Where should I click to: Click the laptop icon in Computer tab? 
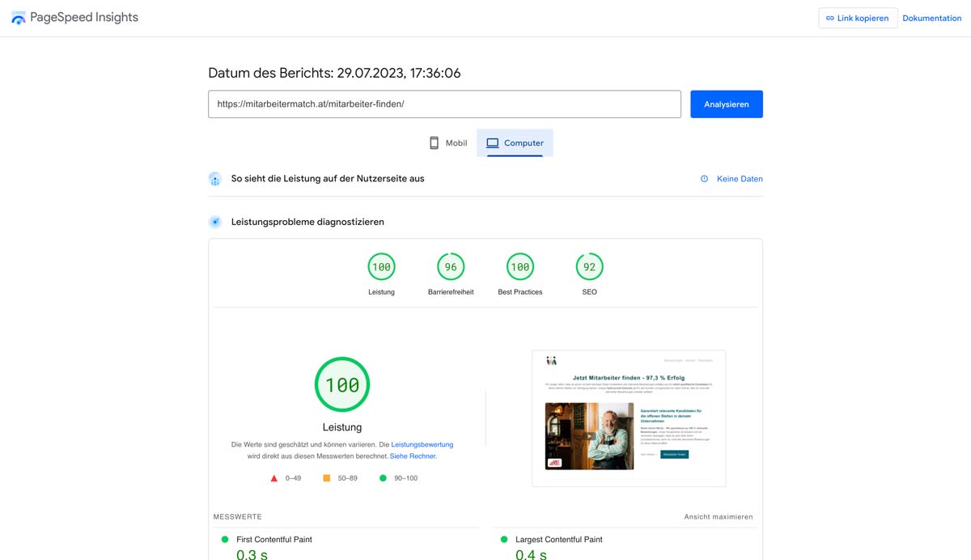tap(492, 143)
